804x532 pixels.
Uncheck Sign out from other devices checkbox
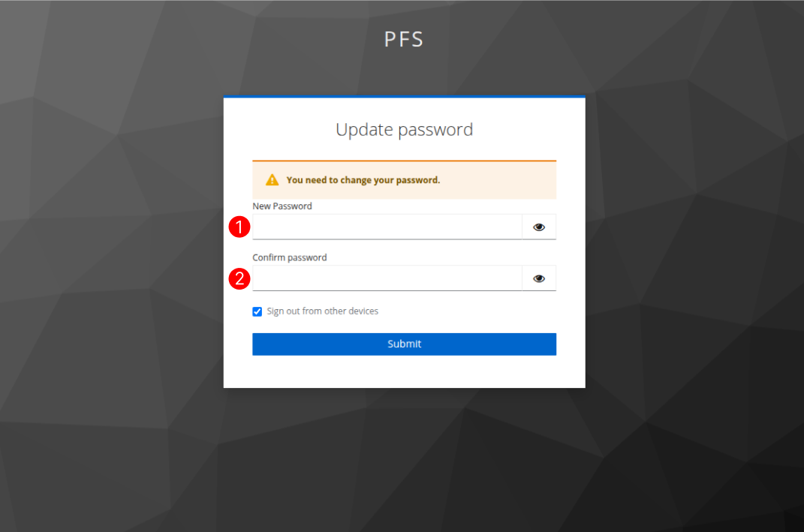pos(257,311)
